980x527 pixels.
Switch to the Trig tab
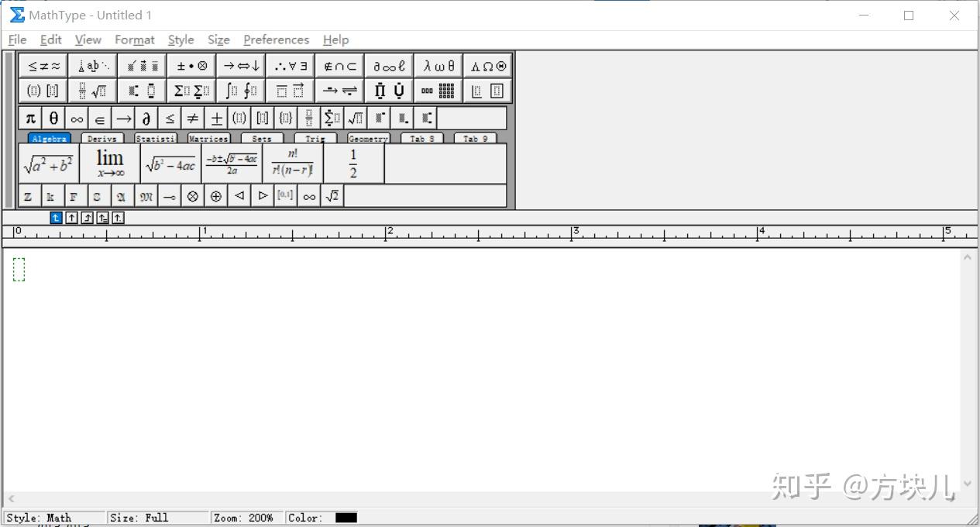[x=315, y=139]
